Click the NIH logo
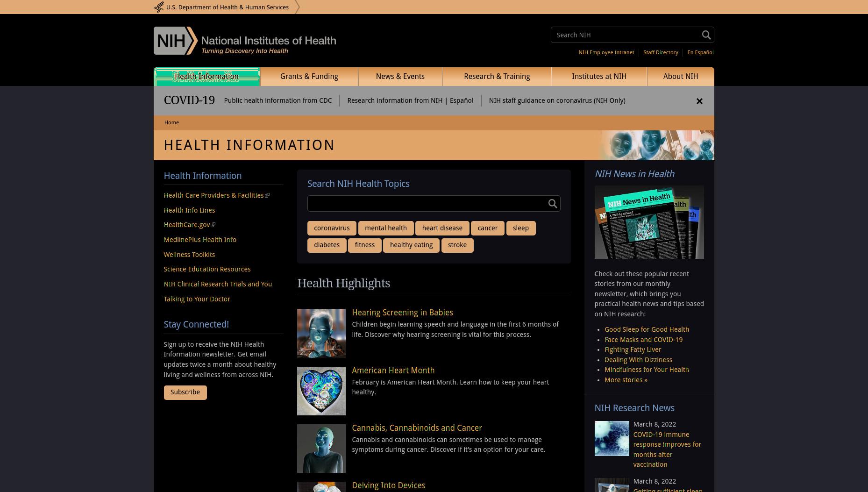This screenshot has height=492, width=868. (x=245, y=41)
